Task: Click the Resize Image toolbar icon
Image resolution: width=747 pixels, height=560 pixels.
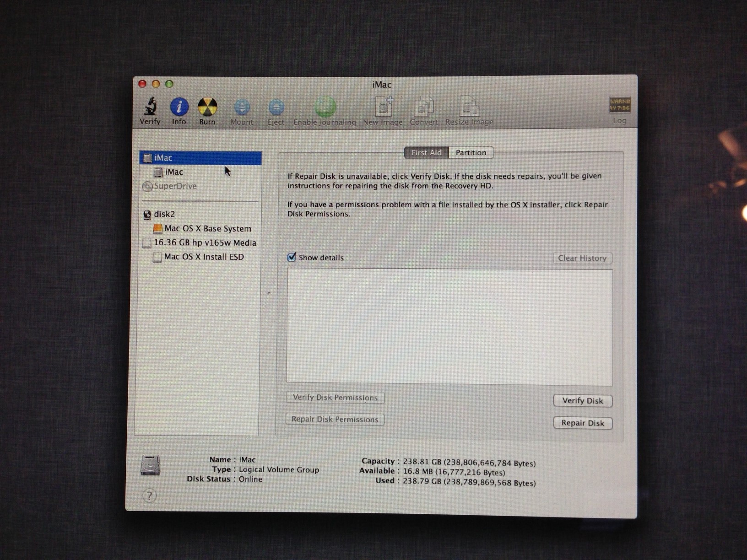Action: [469, 107]
